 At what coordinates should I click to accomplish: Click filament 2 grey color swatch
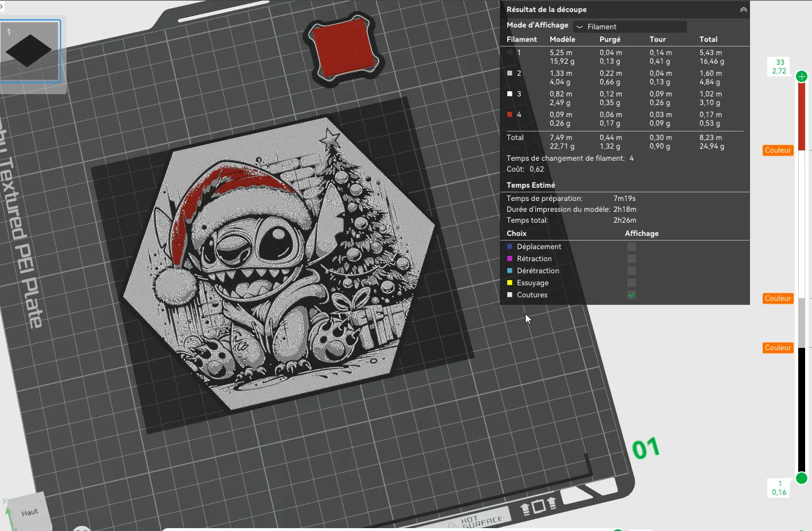pos(510,73)
